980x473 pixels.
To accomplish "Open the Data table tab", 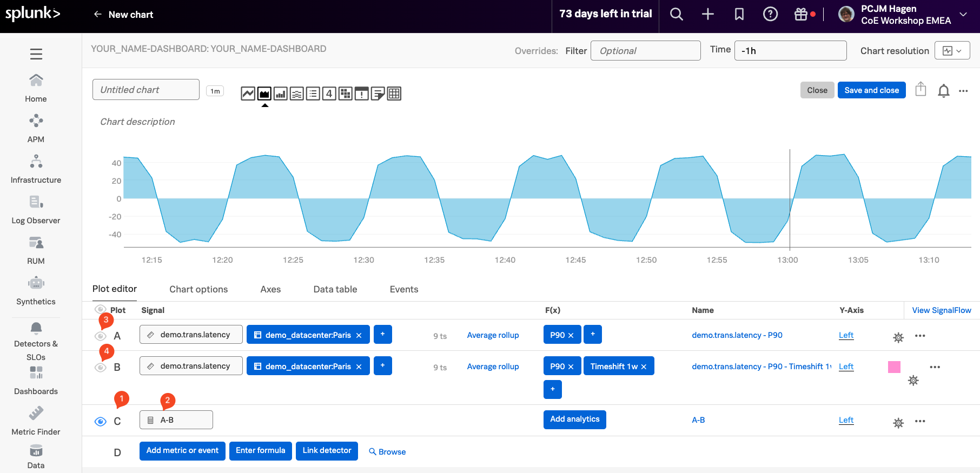I will tap(335, 289).
